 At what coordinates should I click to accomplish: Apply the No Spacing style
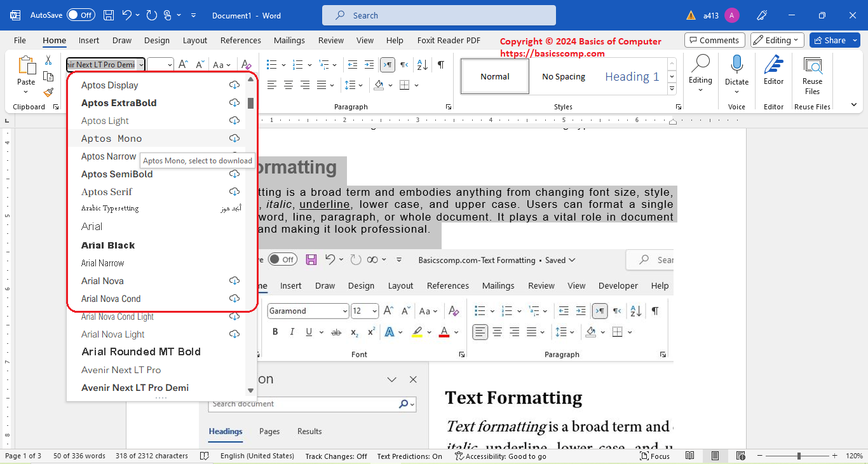pyautogui.click(x=564, y=77)
